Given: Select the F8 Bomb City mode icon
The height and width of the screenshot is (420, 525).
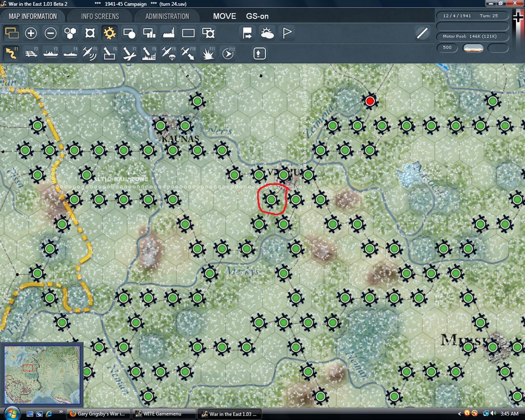Looking at the screenshot, I should tap(149, 53).
